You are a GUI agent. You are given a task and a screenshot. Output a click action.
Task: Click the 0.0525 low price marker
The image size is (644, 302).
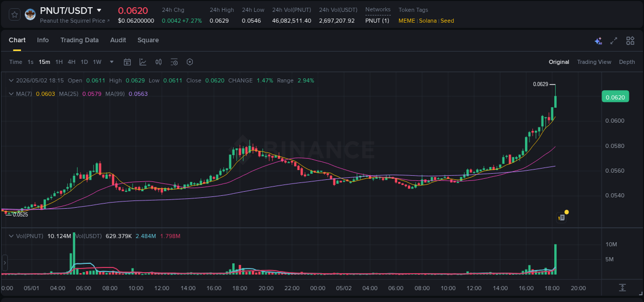[20, 214]
